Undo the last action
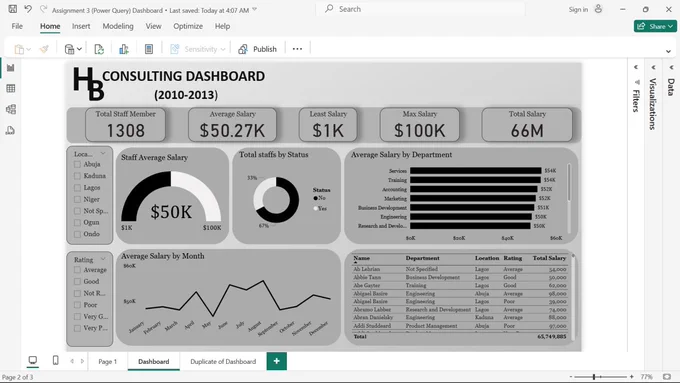Viewport: 680px width, 383px height. 28,9
